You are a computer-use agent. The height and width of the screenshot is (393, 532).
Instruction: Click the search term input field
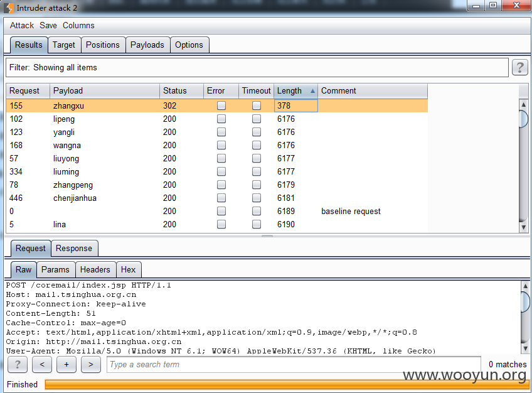pos(294,365)
